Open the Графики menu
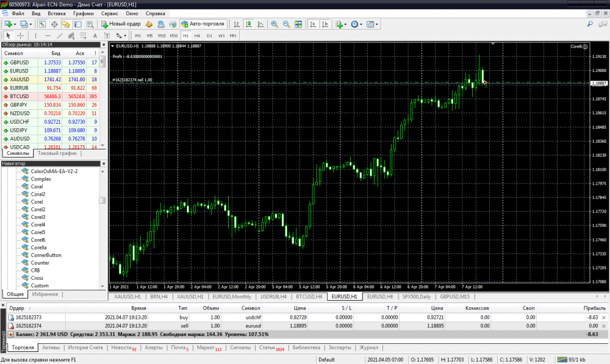The image size is (610, 364). point(83,12)
